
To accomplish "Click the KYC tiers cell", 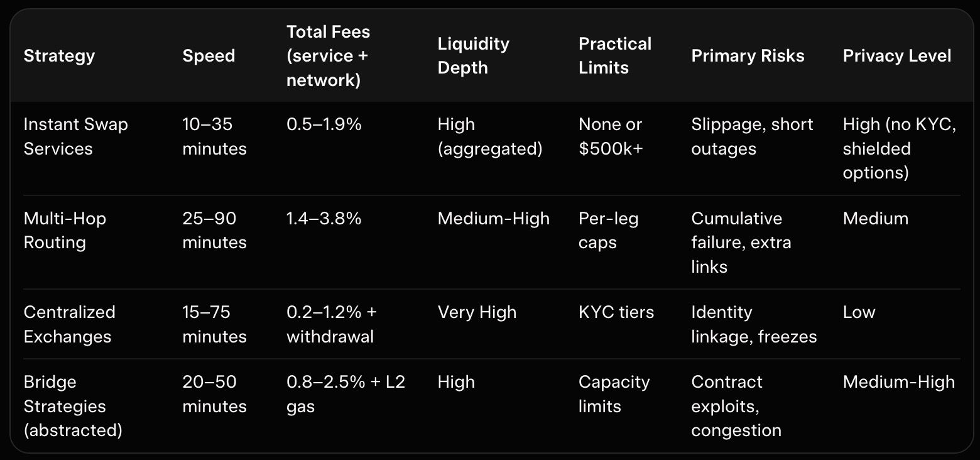I will tap(616, 312).
